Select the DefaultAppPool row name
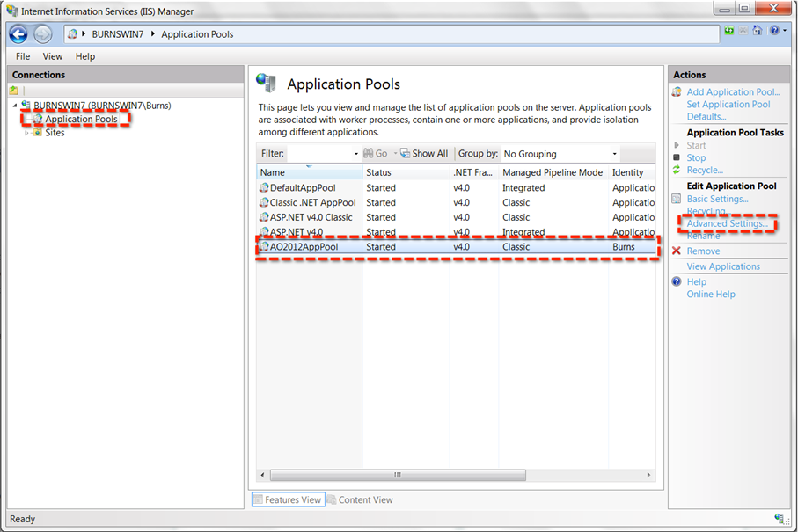798x532 pixels. [303, 187]
